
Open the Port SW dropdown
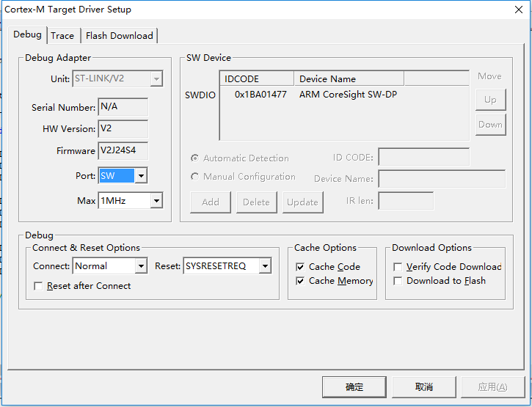[141, 176]
